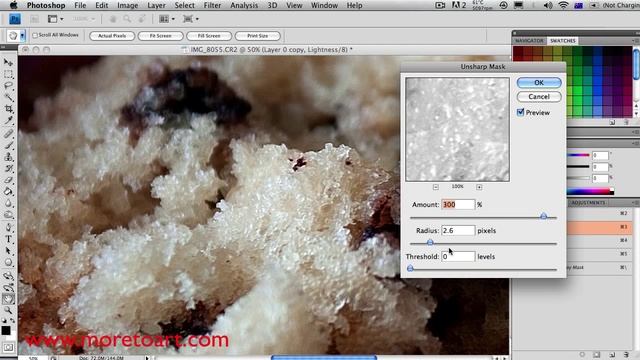Image resolution: width=640 pixels, height=360 pixels.
Task: Open the File menu
Action: point(80,5)
